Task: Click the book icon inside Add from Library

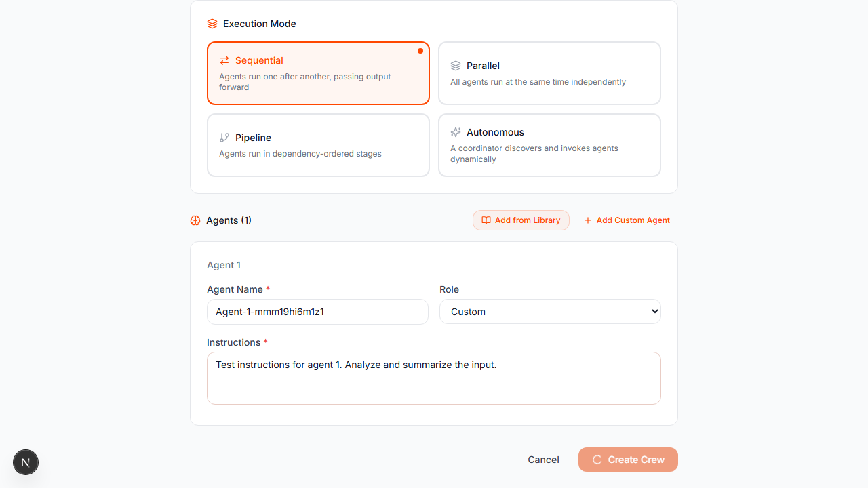Action: coord(486,220)
